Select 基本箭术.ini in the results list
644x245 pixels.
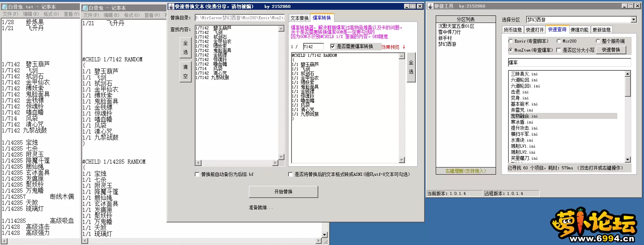[524, 104]
